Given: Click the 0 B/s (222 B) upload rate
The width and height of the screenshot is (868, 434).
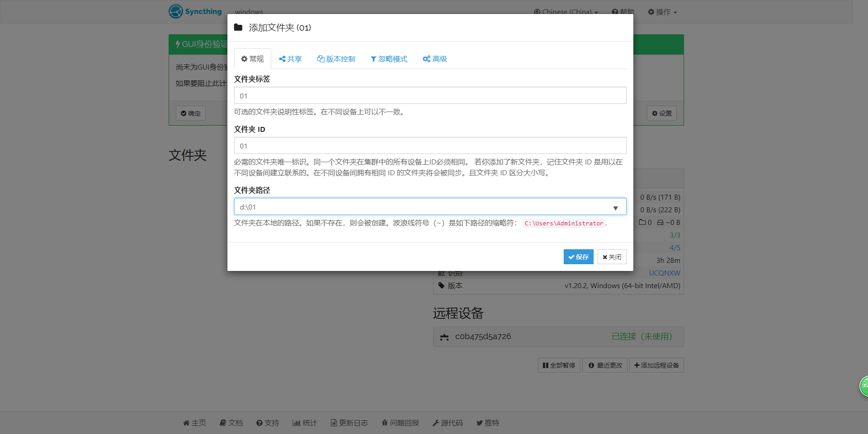Looking at the screenshot, I should point(660,210).
